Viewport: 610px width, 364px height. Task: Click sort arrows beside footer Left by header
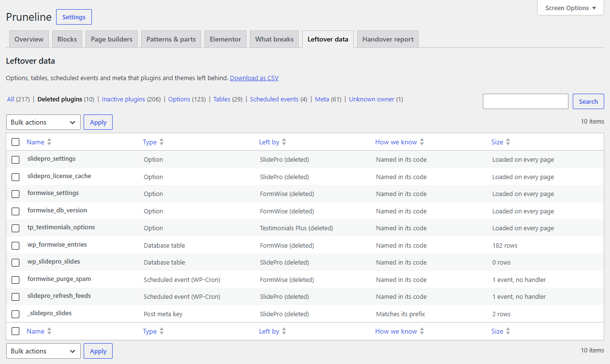click(x=284, y=331)
